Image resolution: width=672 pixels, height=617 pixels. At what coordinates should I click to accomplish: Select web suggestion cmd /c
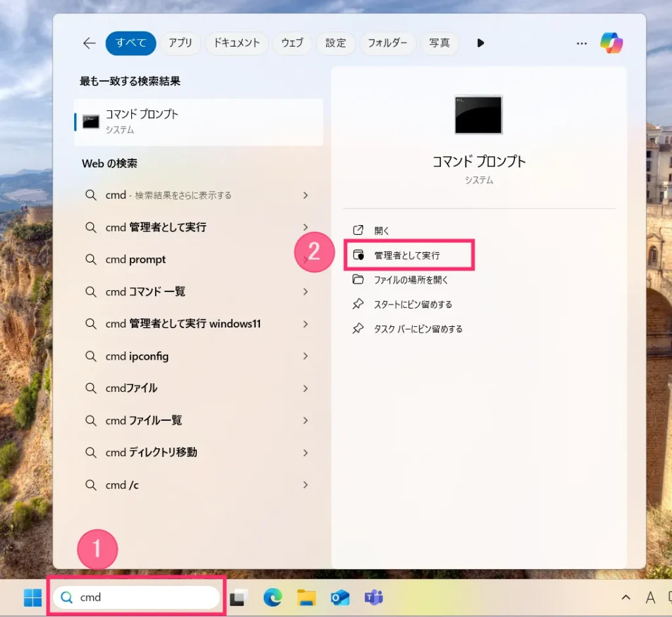click(x=198, y=485)
